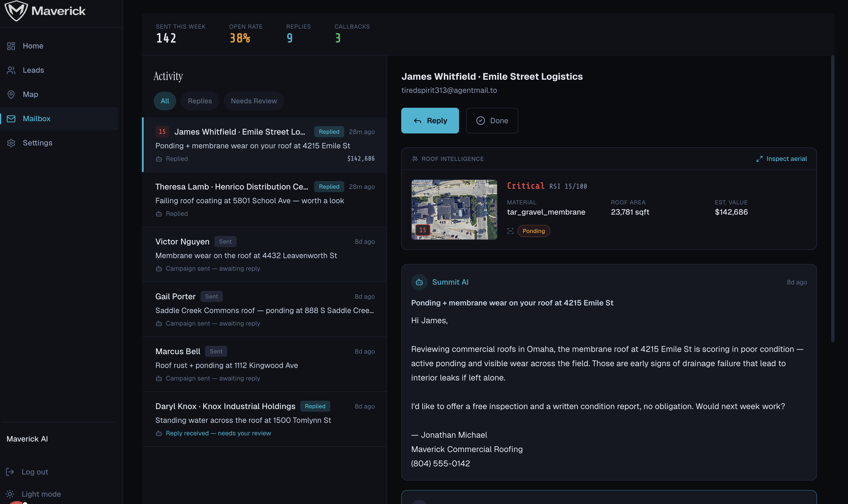Click the Settings gear icon
Screen dimensions: 848x504
pos(11,142)
